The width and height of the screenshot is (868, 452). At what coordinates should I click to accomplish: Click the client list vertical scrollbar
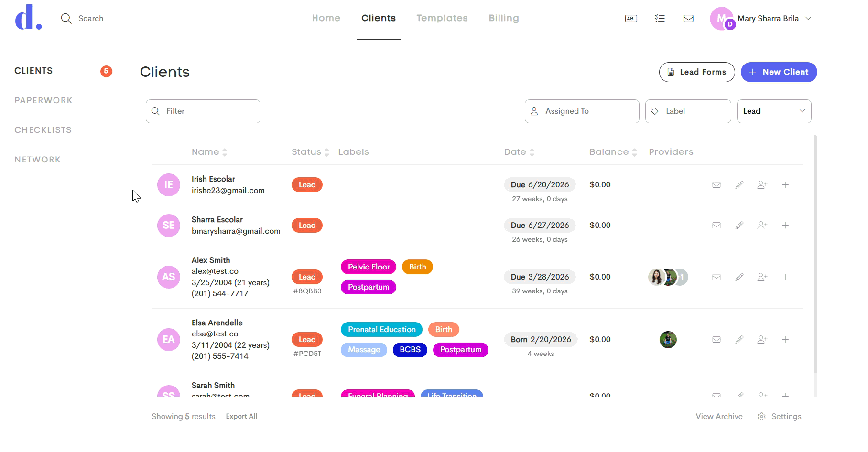[815, 253]
